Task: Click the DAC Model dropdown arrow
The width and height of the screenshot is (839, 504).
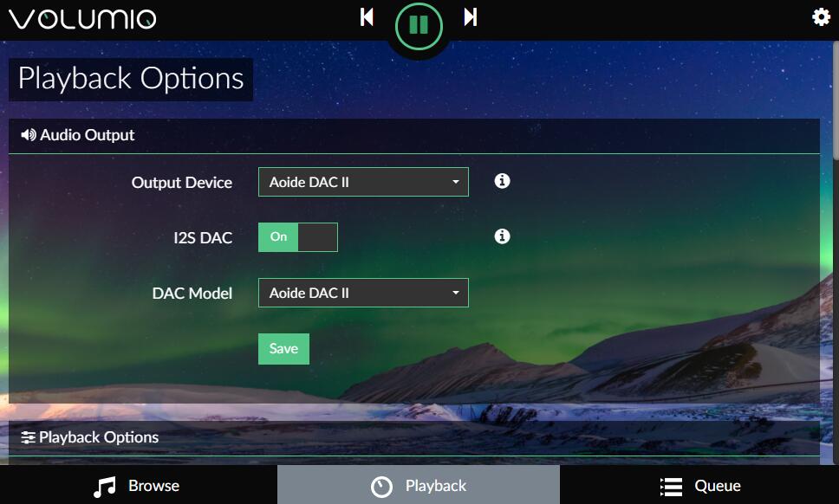Action: point(455,293)
